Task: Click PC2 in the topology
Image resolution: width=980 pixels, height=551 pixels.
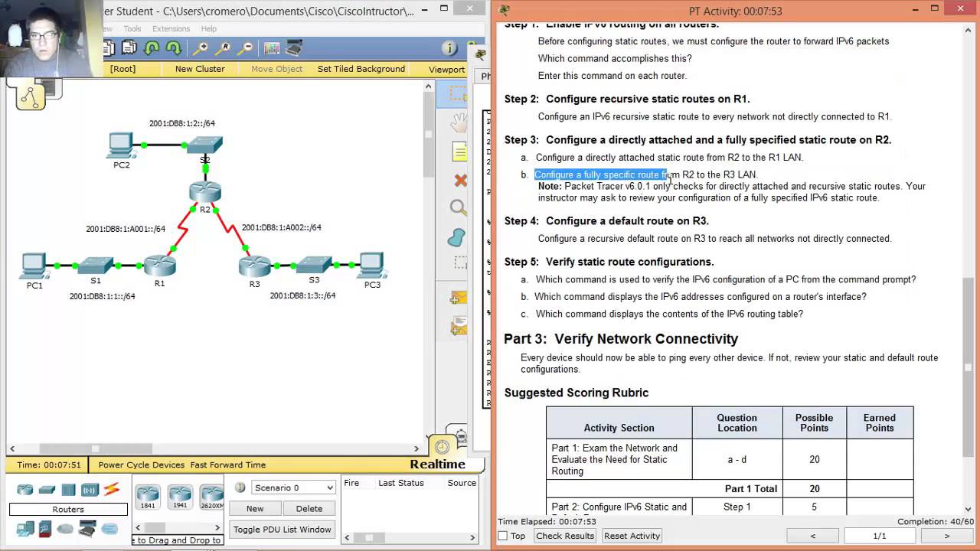Action: (x=120, y=145)
